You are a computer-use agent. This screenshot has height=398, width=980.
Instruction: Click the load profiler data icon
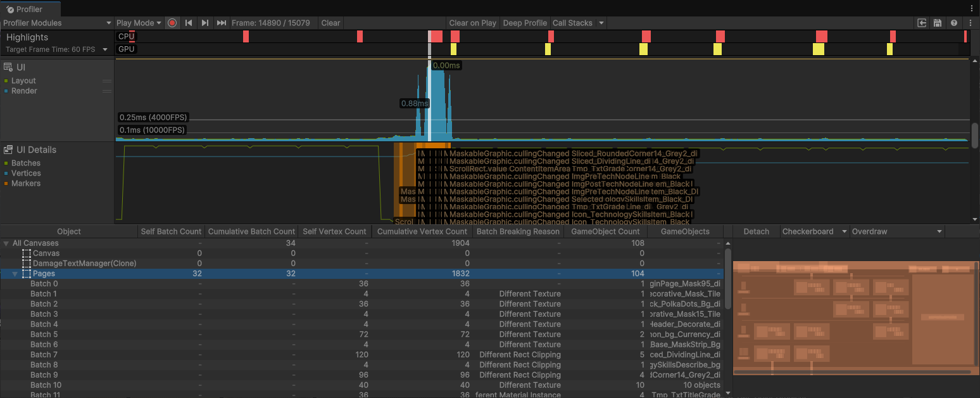click(922, 23)
